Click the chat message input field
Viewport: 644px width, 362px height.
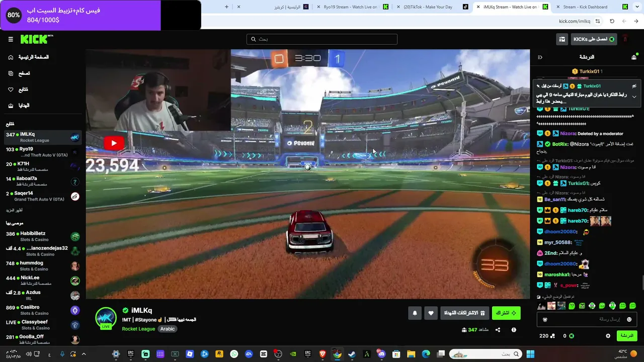(587, 319)
